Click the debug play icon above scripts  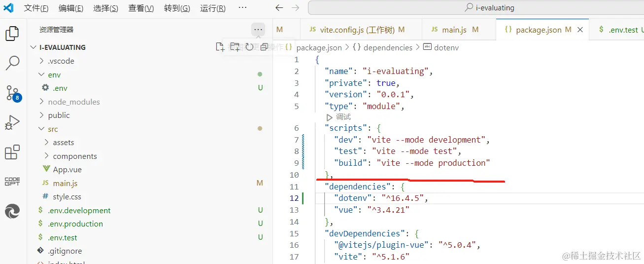[x=330, y=117]
